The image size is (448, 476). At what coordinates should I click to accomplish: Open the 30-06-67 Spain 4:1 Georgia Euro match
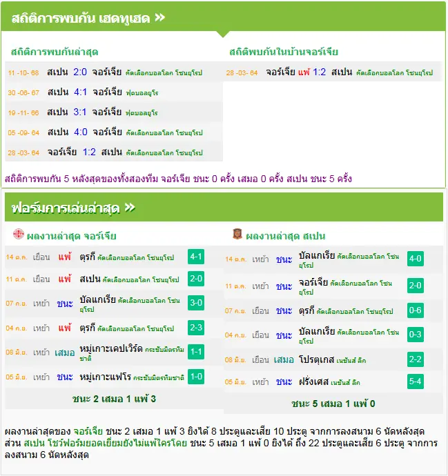pos(114,92)
